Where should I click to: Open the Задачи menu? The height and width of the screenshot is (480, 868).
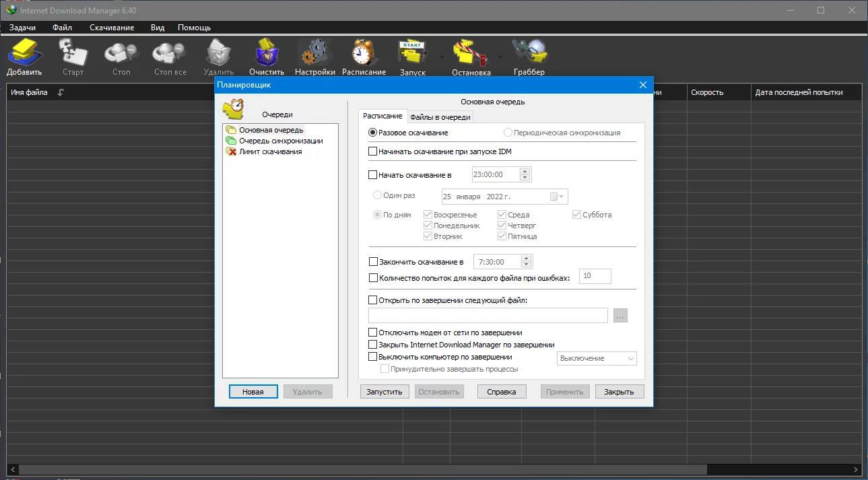22,28
